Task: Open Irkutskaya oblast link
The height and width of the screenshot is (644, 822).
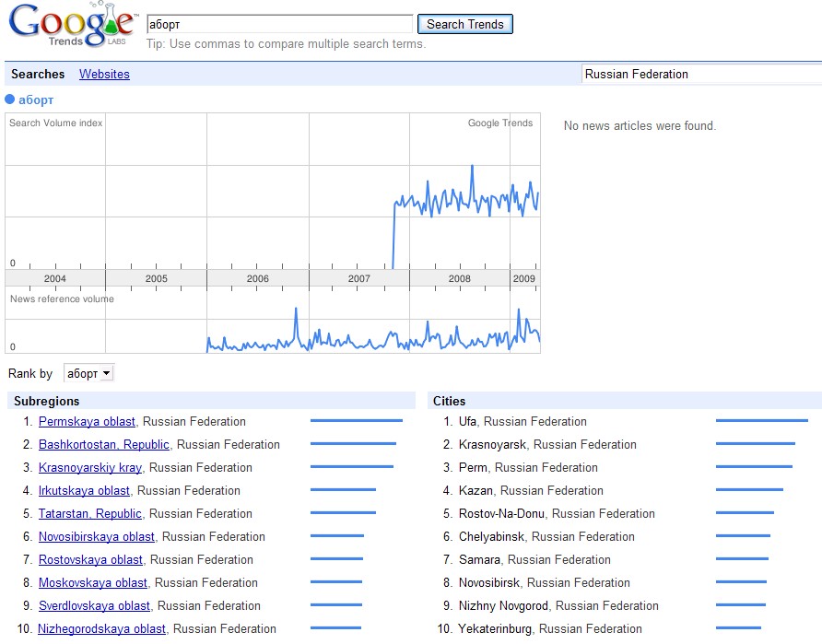Action: tap(84, 491)
